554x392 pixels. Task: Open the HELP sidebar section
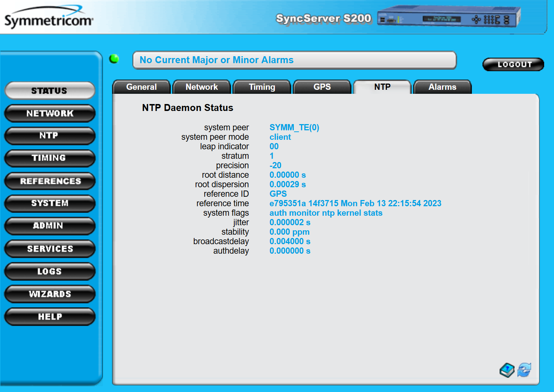coord(50,316)
